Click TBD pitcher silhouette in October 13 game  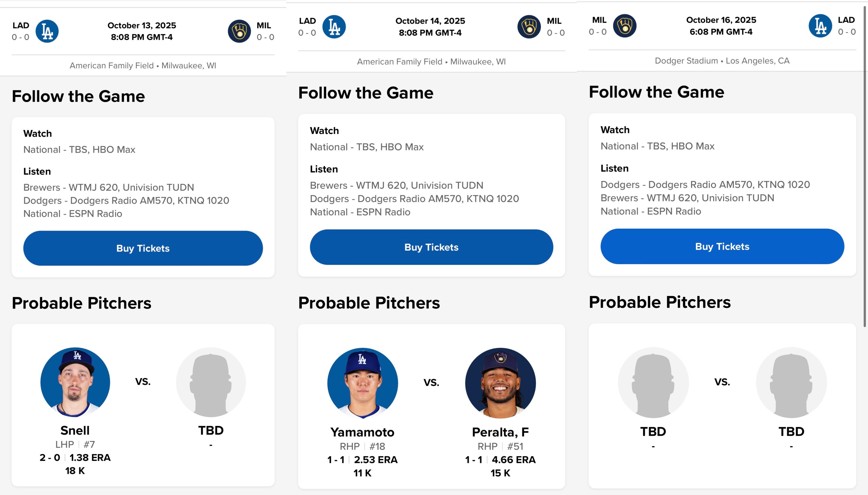(211, 382)
